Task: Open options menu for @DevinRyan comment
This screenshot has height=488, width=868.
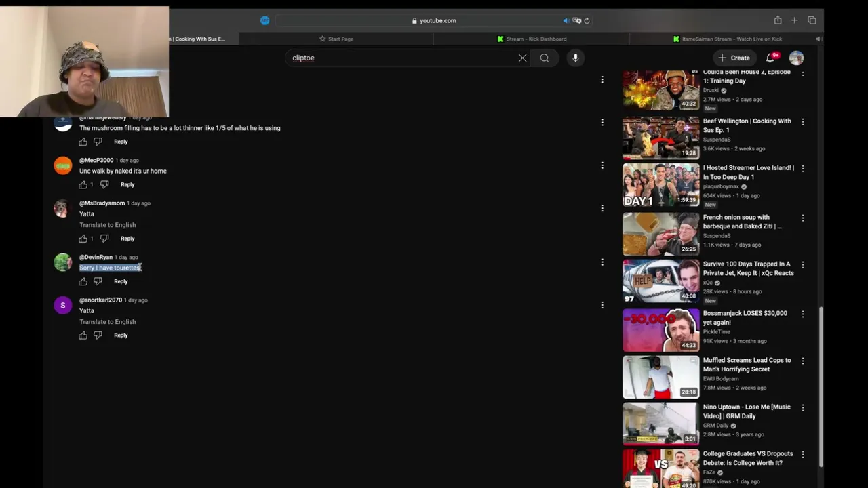Action: click(602, 262)
